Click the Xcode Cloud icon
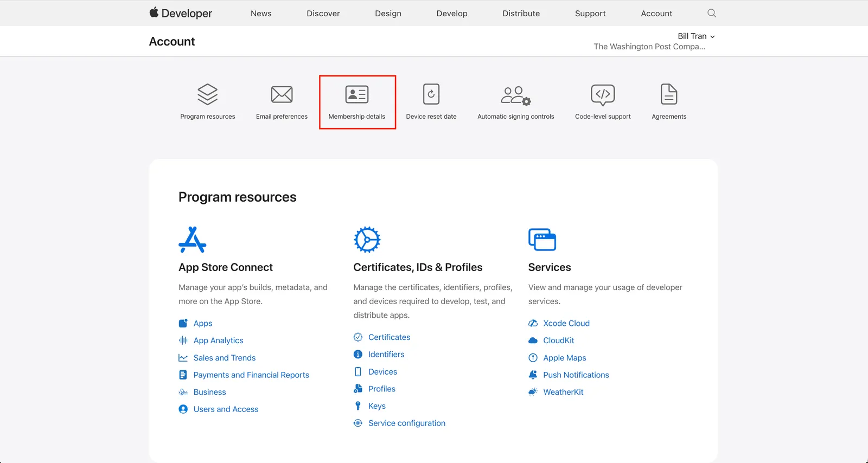Screen dimensions: 868x463 tap(533, 323)
